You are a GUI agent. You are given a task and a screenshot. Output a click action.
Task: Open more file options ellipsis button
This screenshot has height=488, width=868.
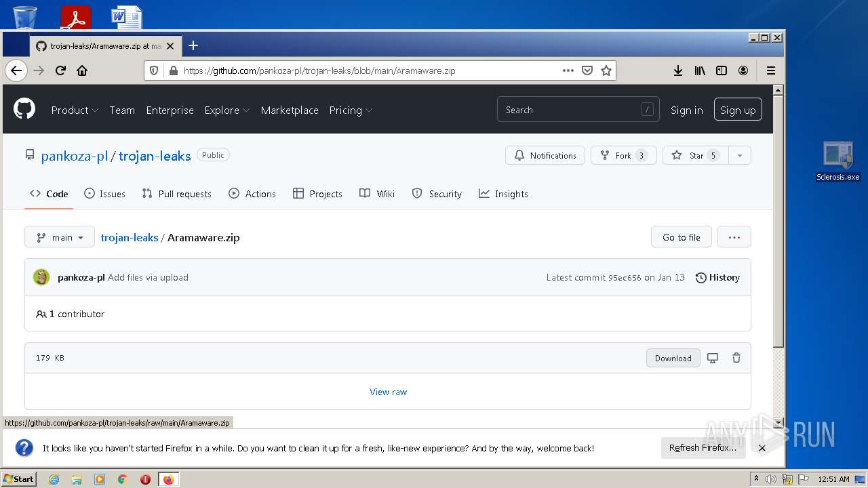[734, 237]
